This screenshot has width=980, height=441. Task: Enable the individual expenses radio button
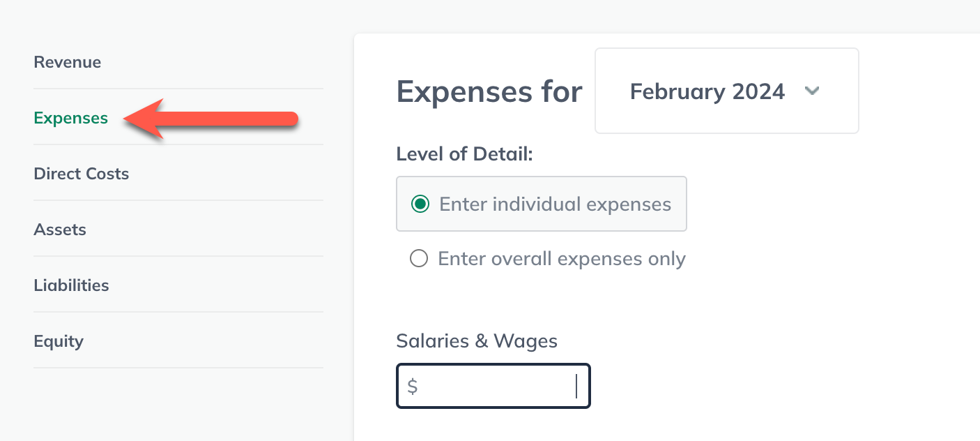coord(419,204)
